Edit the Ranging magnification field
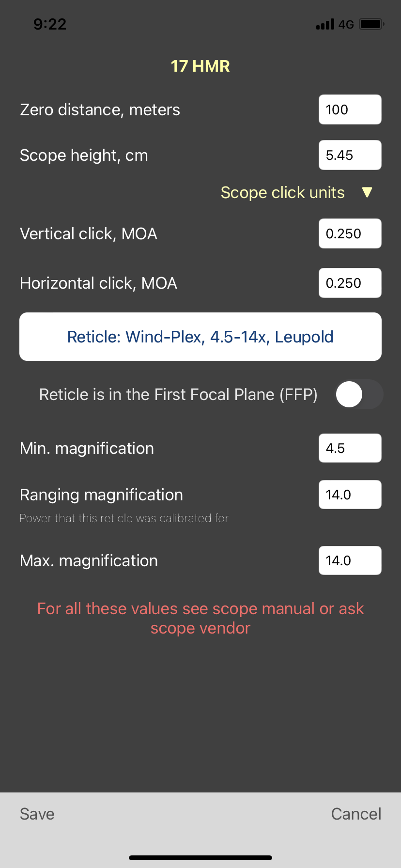The height and width of the screenshot is (868, 401). point(350,495)
